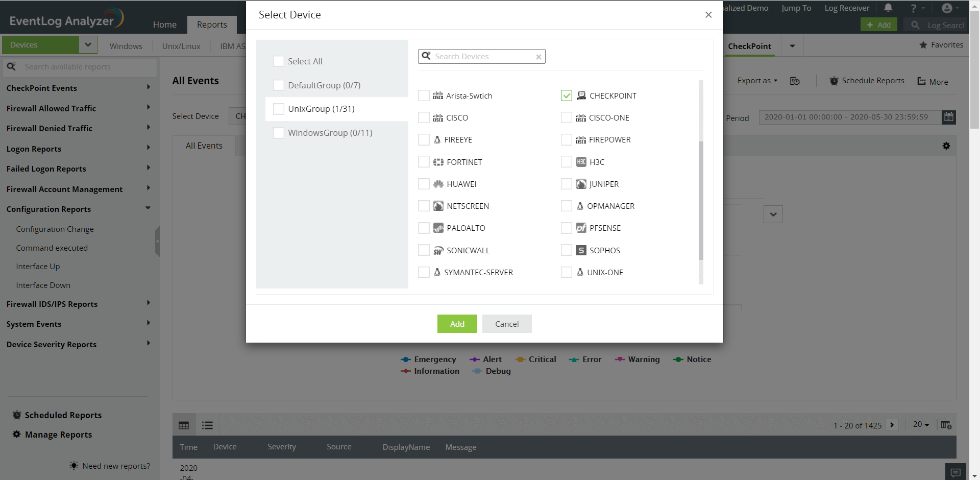This screenshot has width=980, height=480.
Task: Open the Unix/Linux report category tab
Action: click(181, 46)
